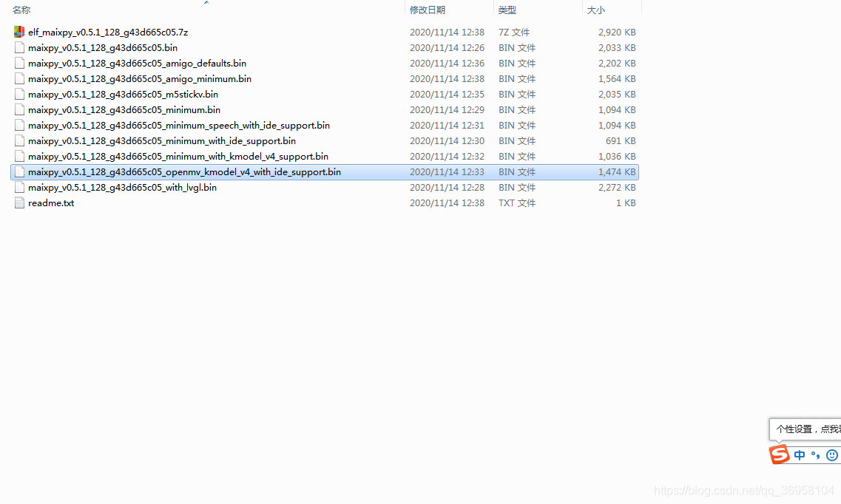
Task: Open the elf_maixpy 7z archive file icon
Action: (x=18, y=32)
